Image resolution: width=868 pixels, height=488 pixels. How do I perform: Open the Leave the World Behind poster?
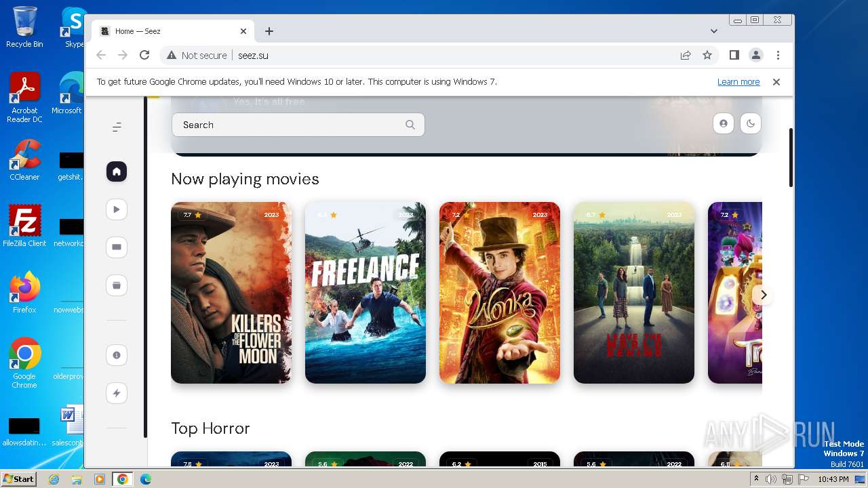click(x=634, y=293)
